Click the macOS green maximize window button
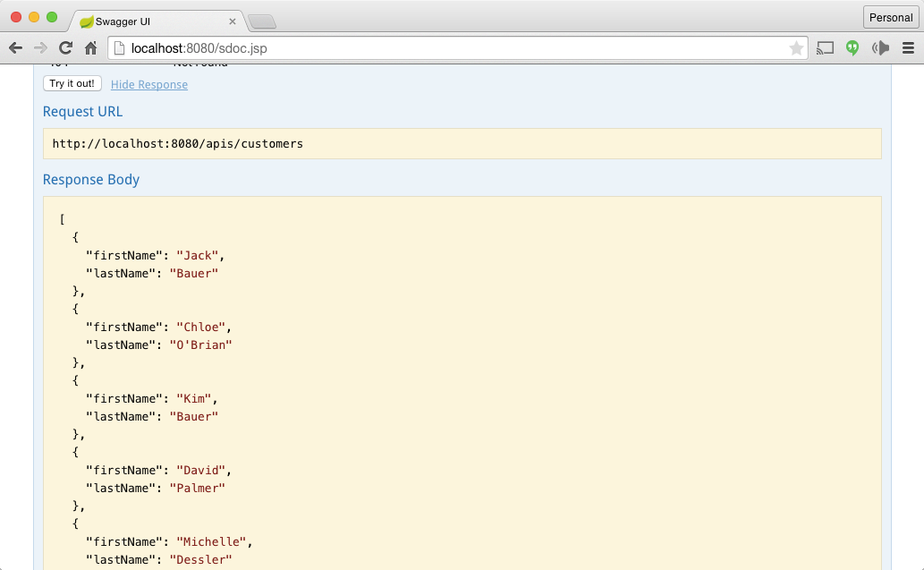The image size is (924, 570). tap(52, 17)
